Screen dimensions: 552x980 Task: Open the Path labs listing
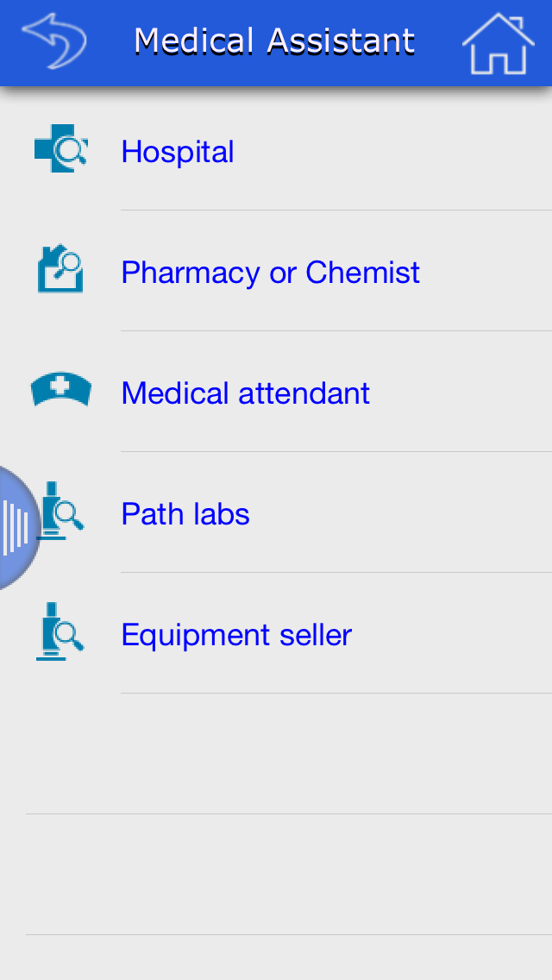pos(276,512)
